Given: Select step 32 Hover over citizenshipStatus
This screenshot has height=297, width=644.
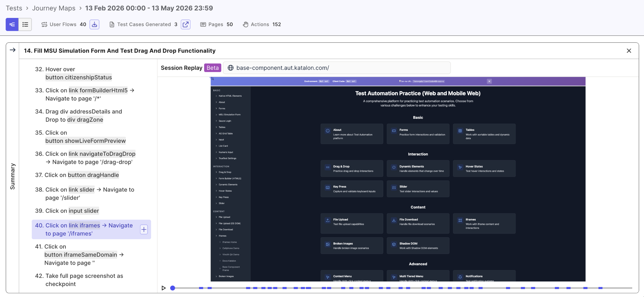Looking at the screenshot, I should pyautogui.click(x=91, y=73).
